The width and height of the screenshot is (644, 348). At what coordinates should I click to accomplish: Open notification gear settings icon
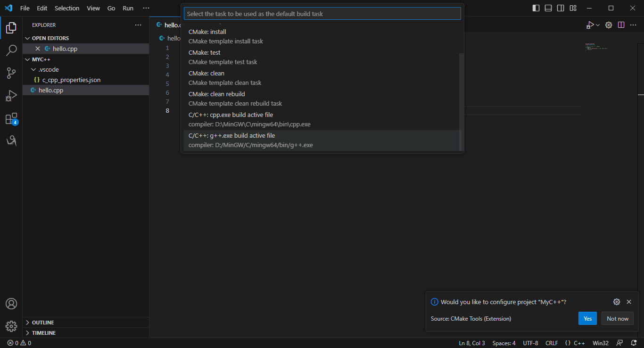click(x=617, y=302)
